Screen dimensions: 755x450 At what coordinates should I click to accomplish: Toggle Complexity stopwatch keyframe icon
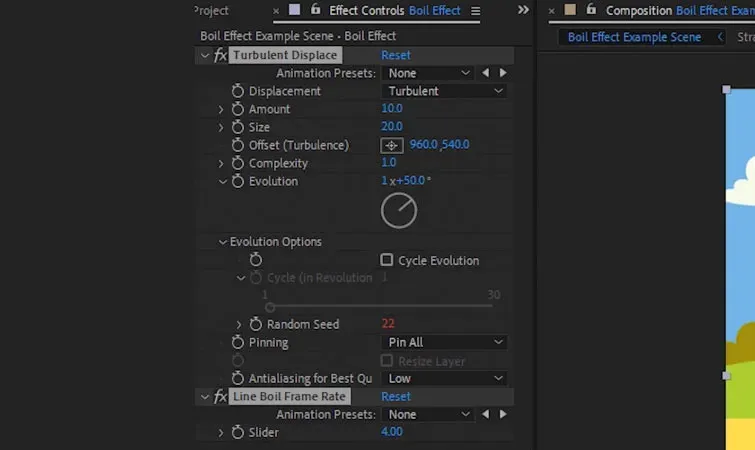click(237, 163)
